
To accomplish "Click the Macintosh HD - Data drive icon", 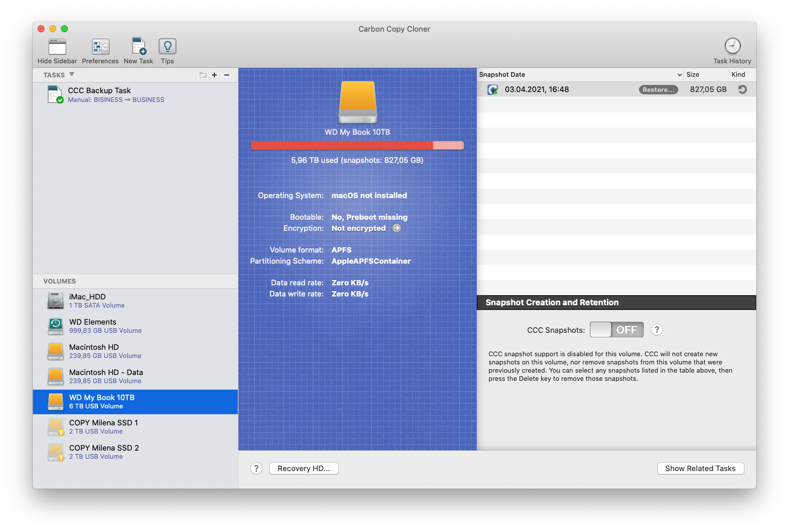I will click(x=56, y=376).
